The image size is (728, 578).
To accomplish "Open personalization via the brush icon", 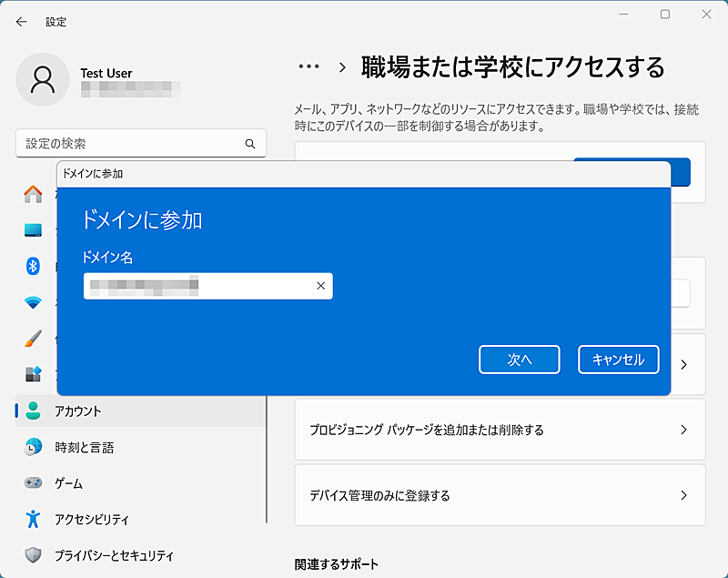I will [x=32, y=338].
